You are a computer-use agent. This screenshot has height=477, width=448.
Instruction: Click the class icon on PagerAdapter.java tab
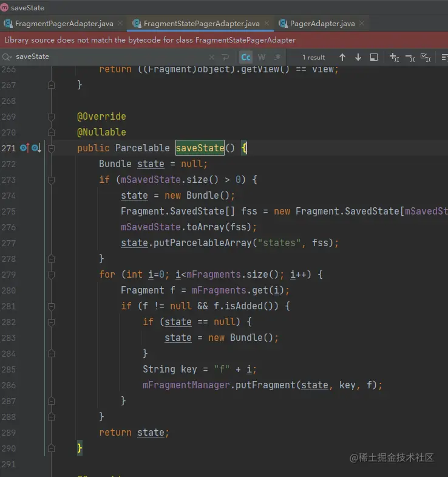click(283, 24)
